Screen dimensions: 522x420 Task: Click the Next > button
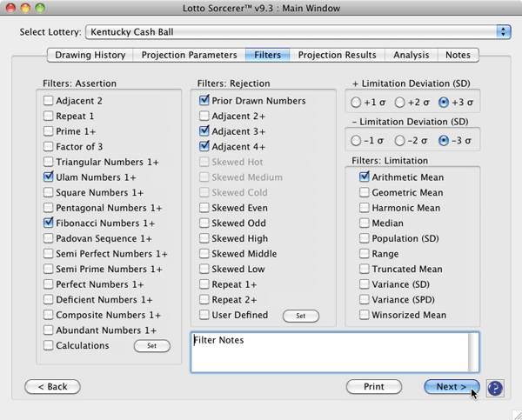pyautogui.click(x=452, y=387)
